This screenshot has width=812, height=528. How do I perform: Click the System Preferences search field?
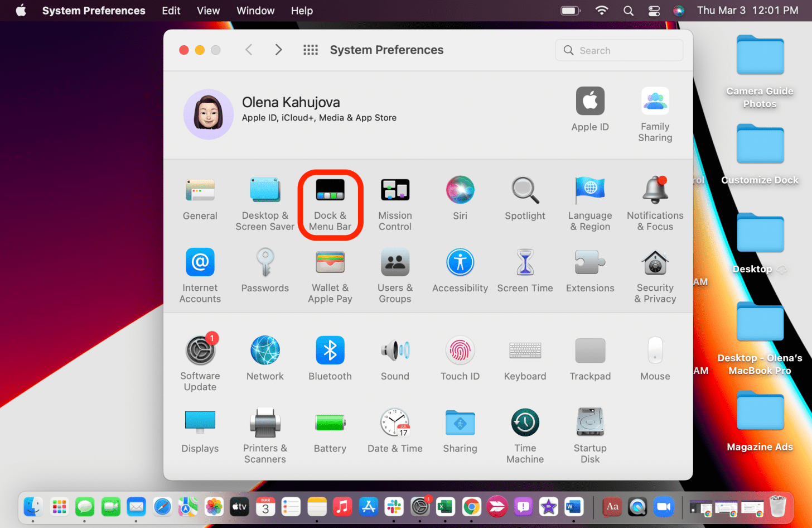[x=619, y=50]
